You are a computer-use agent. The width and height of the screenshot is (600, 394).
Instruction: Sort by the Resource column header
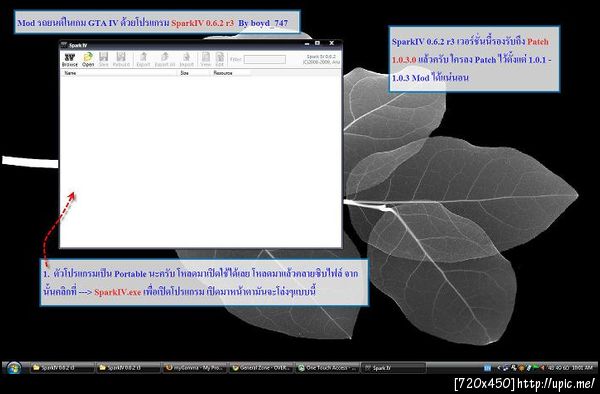[x=230, y=73]
